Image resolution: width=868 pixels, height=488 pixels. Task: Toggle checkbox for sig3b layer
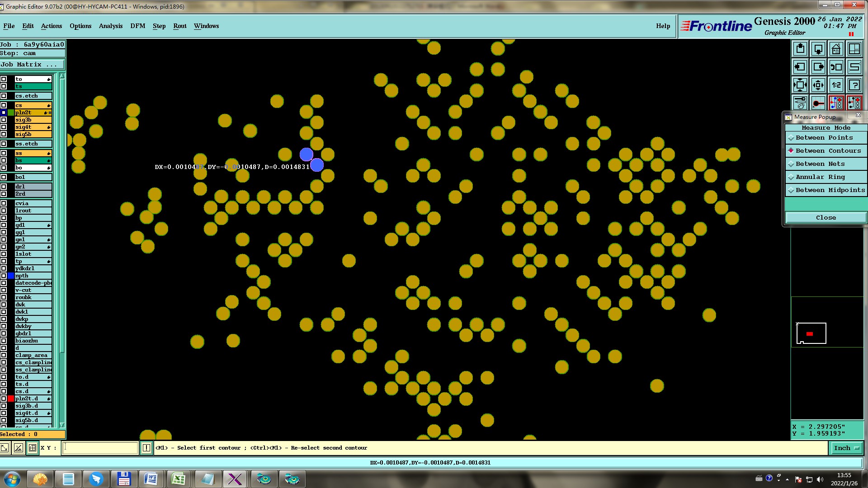point(4,120)
